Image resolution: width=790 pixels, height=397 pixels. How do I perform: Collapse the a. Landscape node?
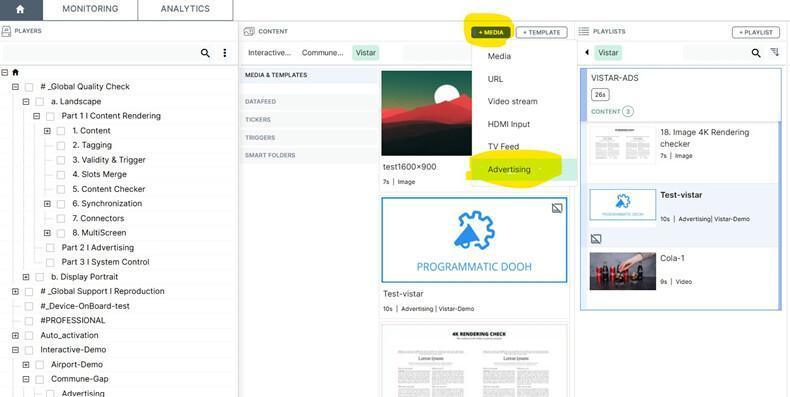26,102
